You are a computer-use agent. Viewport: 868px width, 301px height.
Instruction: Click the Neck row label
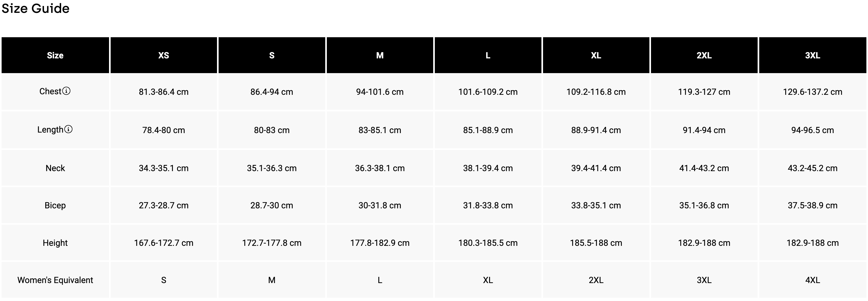(x=55, y=168)
